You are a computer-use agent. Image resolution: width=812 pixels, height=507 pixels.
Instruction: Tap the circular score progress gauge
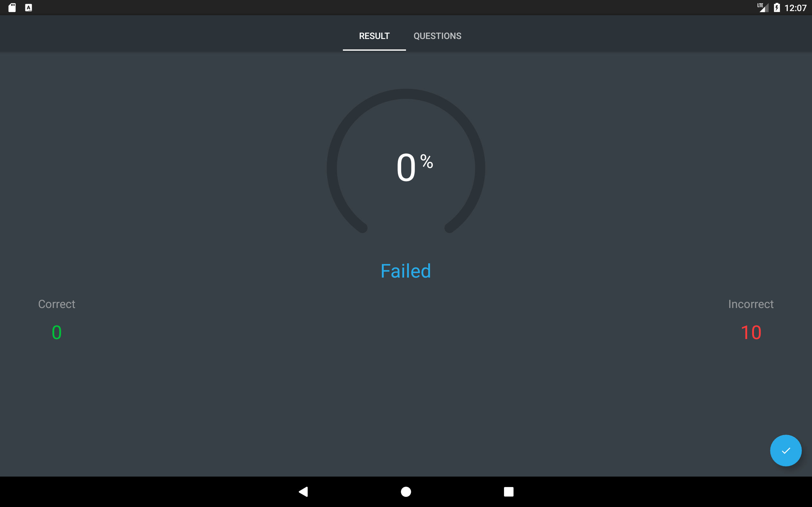click(406, 161)
